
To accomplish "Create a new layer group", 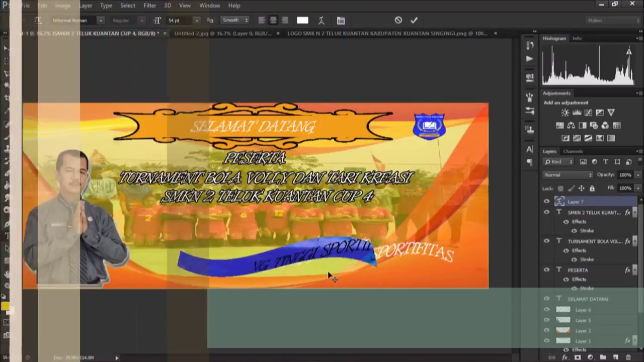I will [x=603, y=357].
